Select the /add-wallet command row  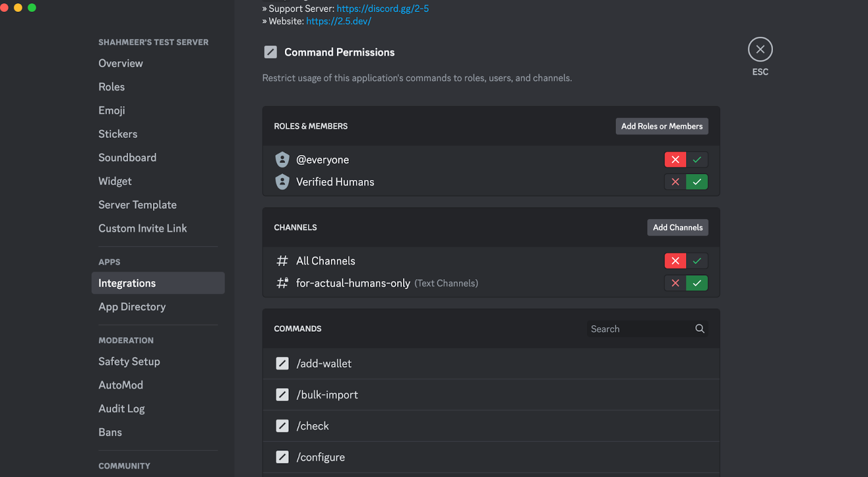tap(491, 363)
